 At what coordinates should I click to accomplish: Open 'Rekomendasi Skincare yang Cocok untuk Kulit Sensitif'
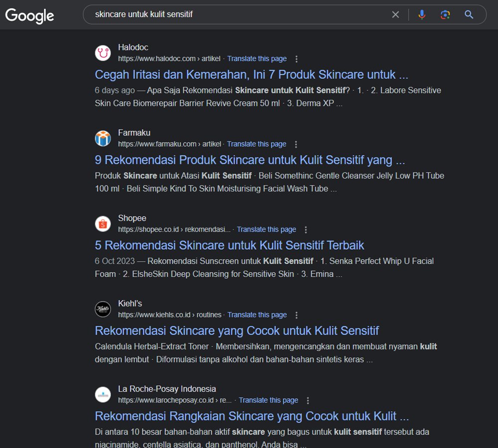(x=237, y=331)
